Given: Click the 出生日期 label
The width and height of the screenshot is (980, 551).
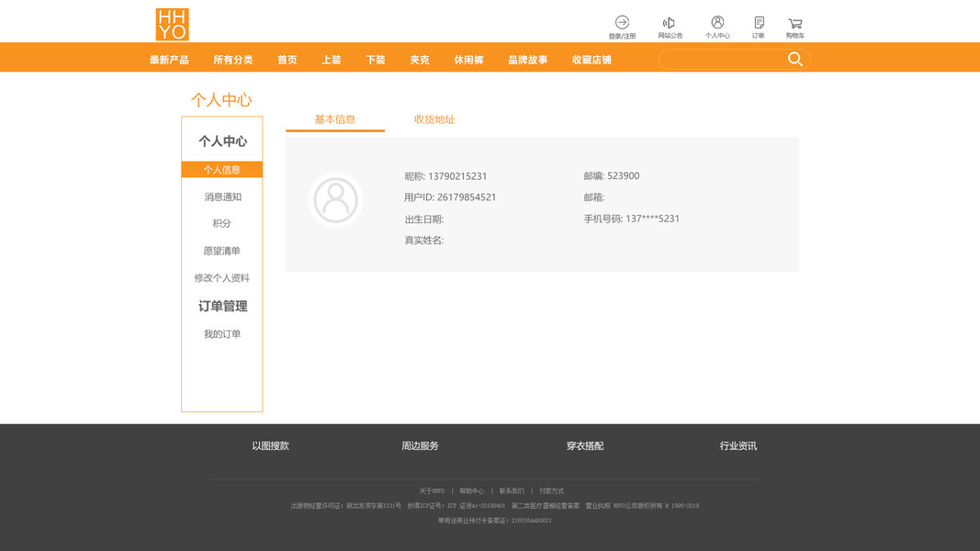Looking at the screenshot, I should pos(423,219).
